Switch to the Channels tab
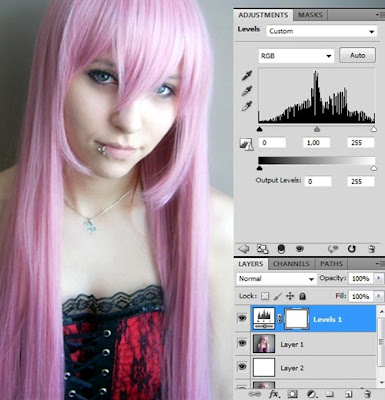 (291, 264)
